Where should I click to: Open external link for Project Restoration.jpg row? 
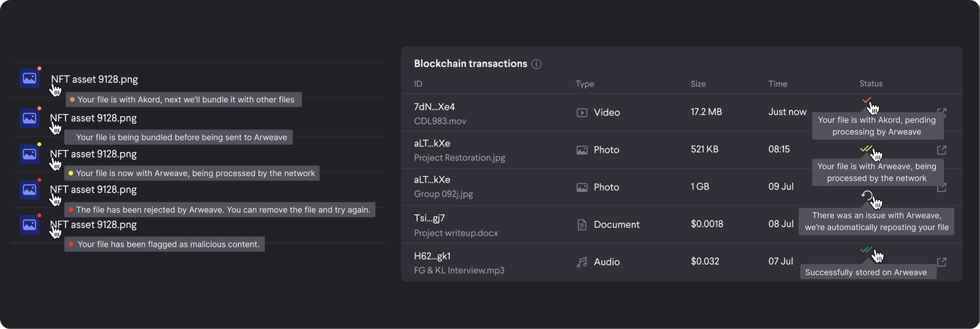click(x=941, y=150)
